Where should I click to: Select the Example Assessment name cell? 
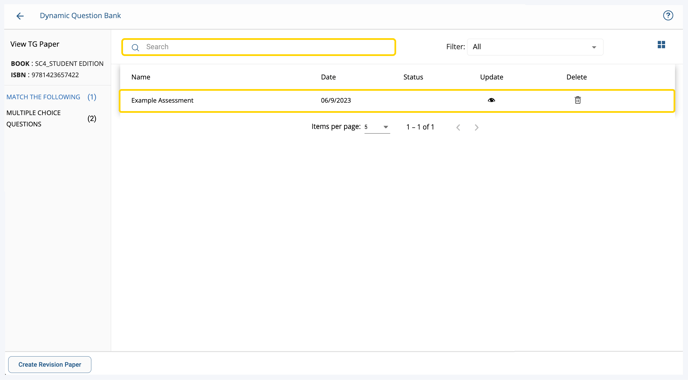(x=162, y=100)
